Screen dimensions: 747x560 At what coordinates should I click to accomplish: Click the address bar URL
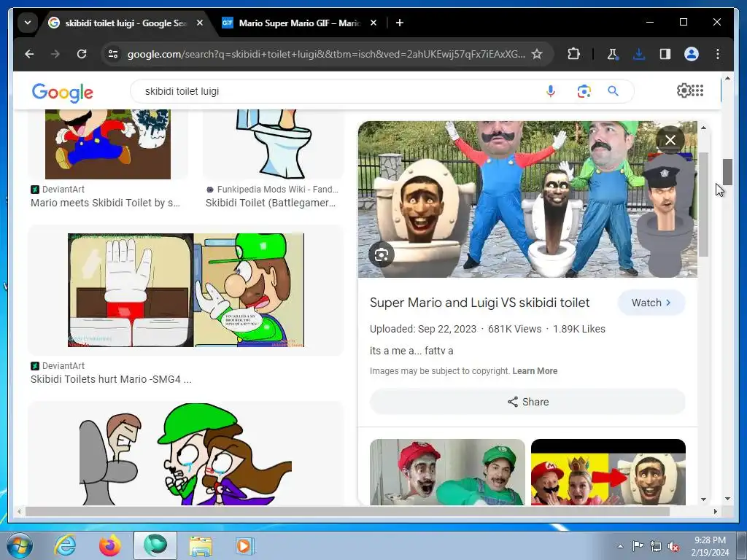(x=326, y=54)
